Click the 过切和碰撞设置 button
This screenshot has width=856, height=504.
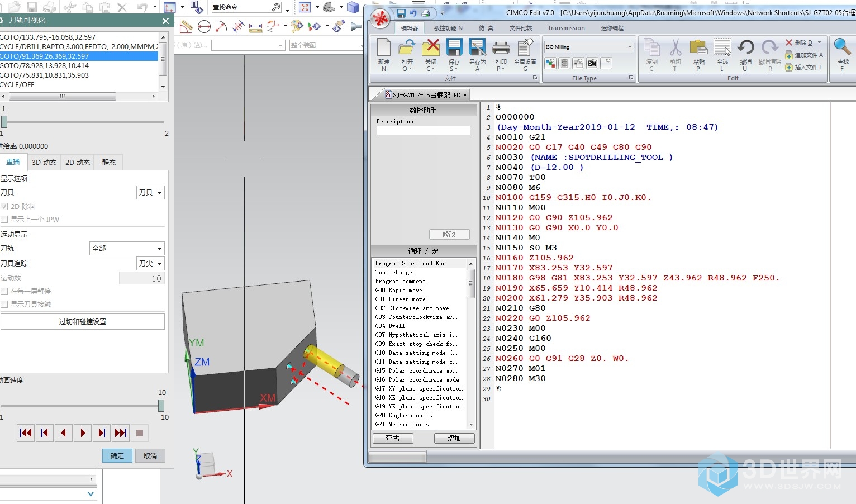[x=83, y=322]
